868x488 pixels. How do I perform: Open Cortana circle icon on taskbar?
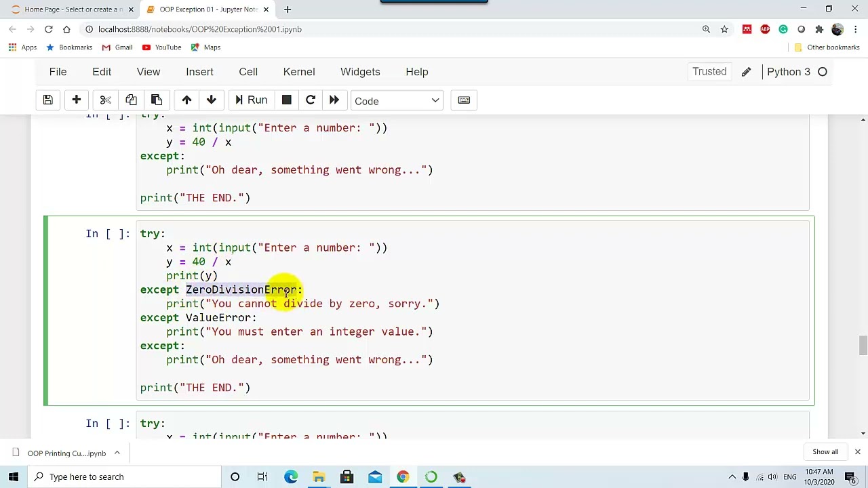235,476
